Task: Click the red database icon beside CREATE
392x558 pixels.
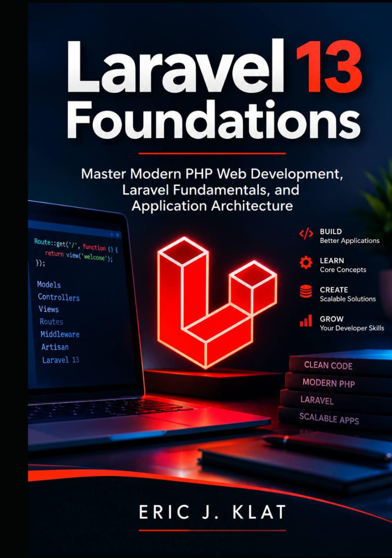Action: click(306, 292)
